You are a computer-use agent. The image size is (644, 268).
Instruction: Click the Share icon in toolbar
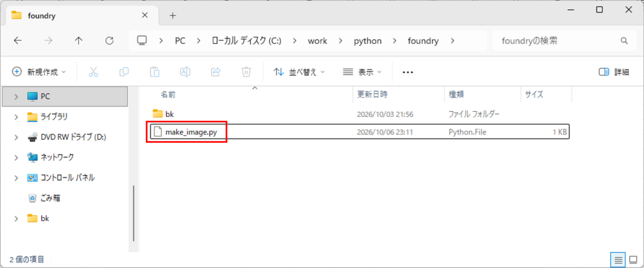pyautogui.click(x=215, y=72)
